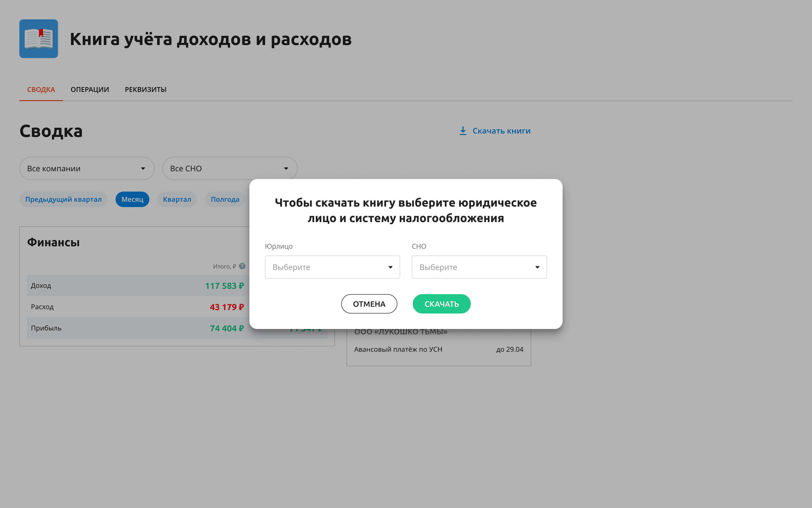Click the Расход value 43 179 ₽

click(227, 307)
